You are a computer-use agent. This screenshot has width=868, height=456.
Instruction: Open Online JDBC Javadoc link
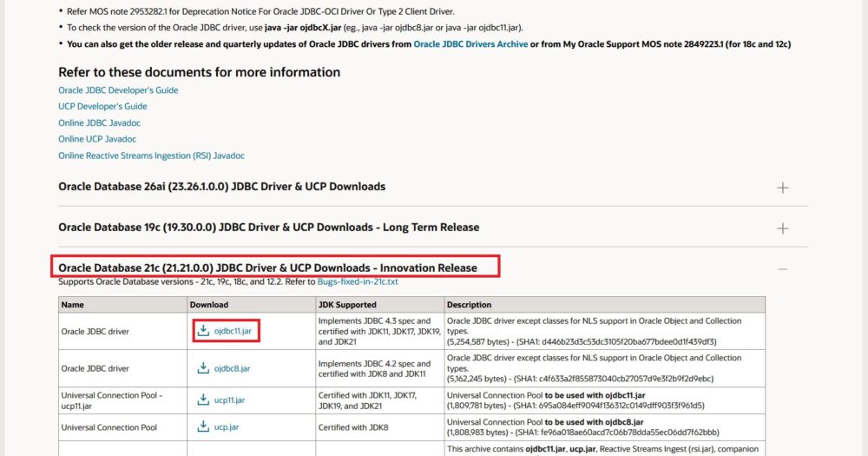click(99, 123)
